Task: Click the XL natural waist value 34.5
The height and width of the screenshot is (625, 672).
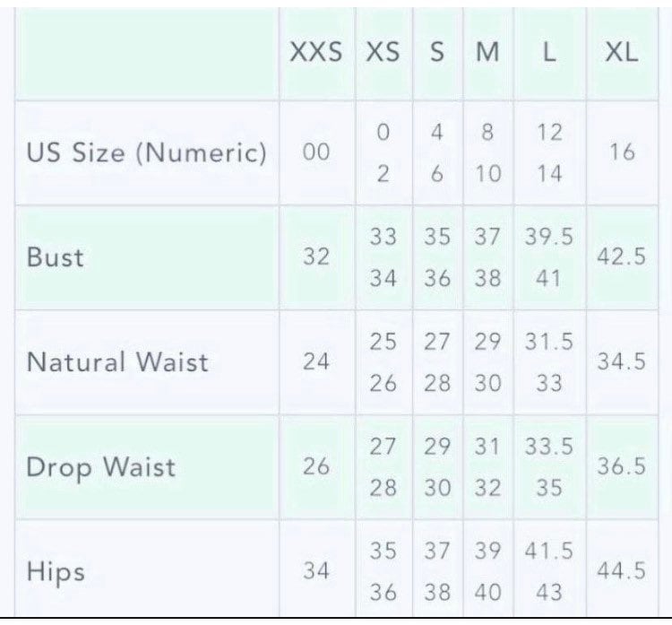Action: pos(621,362)
